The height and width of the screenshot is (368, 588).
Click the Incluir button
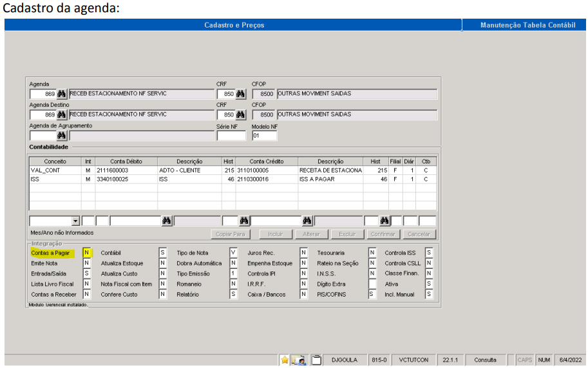pyautogui.click(x=276, y=234)
